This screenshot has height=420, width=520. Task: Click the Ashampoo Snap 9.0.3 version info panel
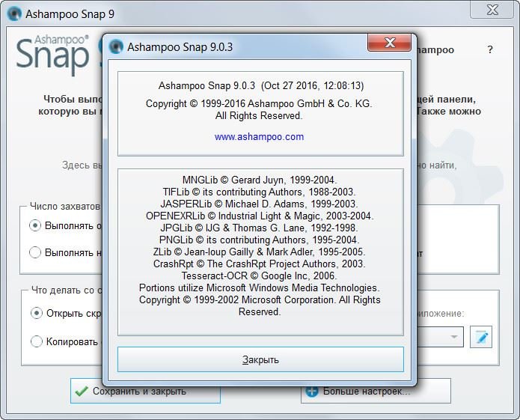[260, 112]
